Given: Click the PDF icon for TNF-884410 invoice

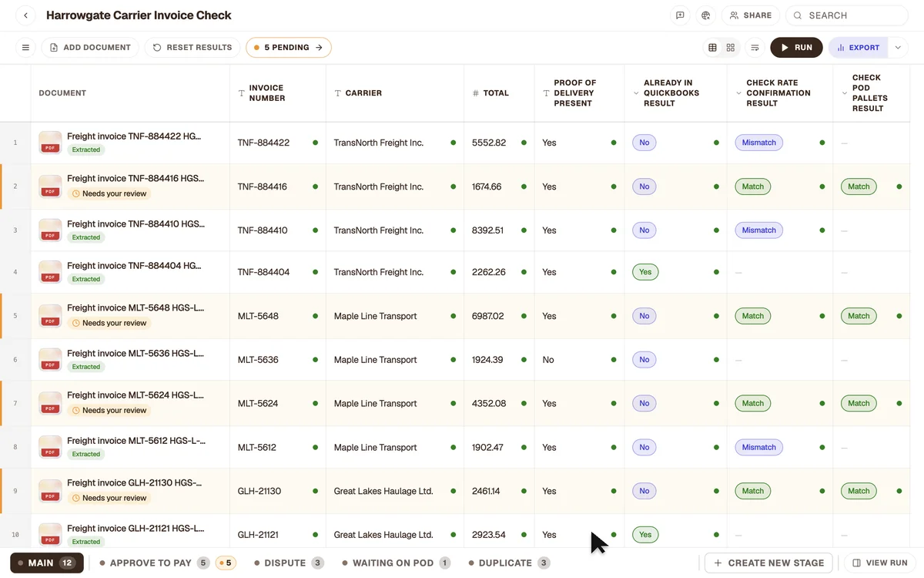Looking at the screenshot, I should point(50,230).
